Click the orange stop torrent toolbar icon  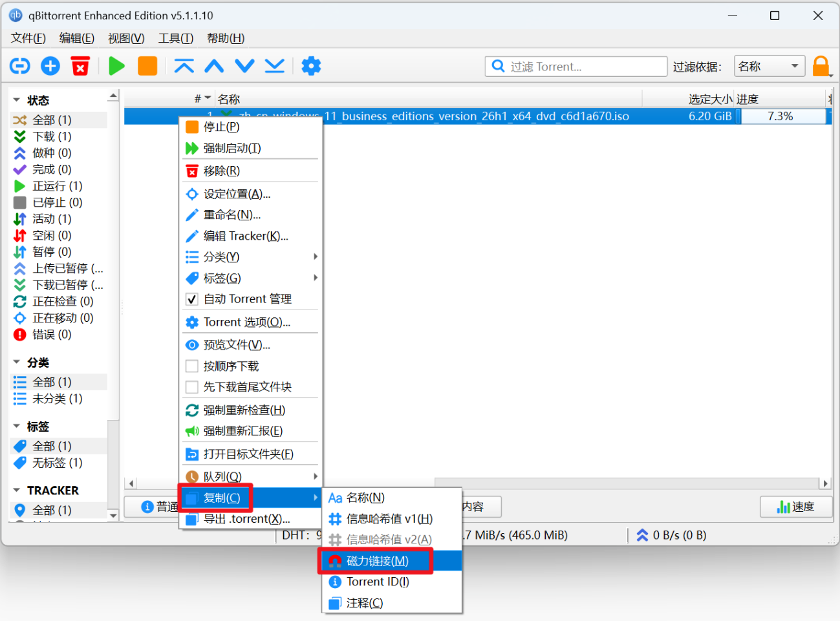click(x=147, y=66)
